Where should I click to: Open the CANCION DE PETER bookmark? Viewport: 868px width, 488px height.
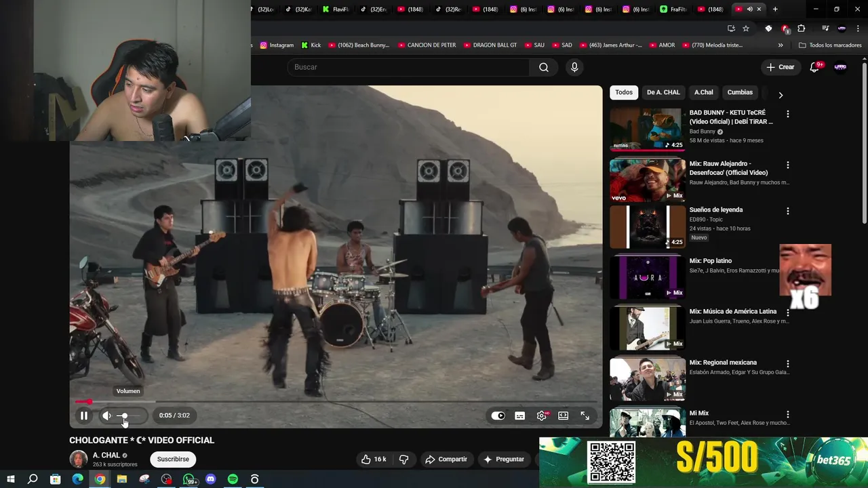click(x=427, y=45)
